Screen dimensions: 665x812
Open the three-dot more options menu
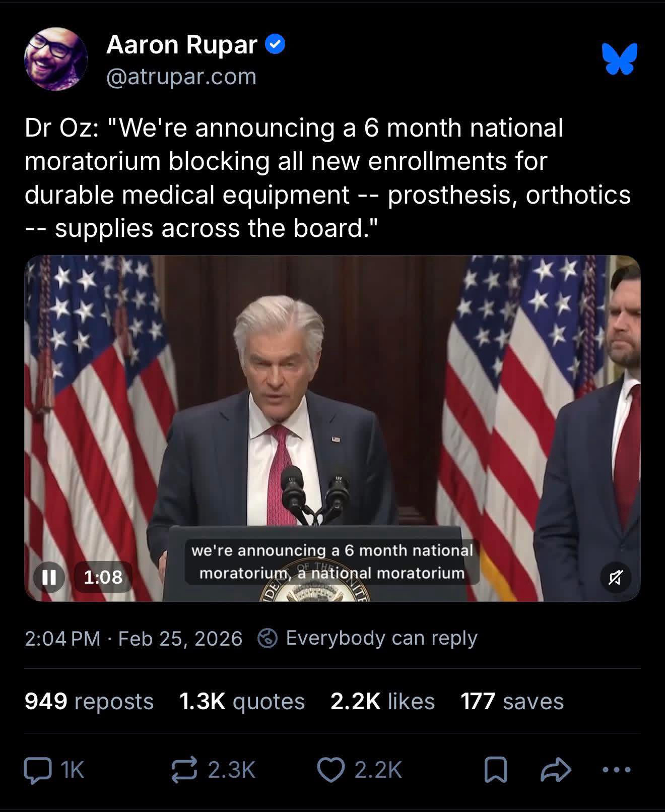(x=616, y=770)
